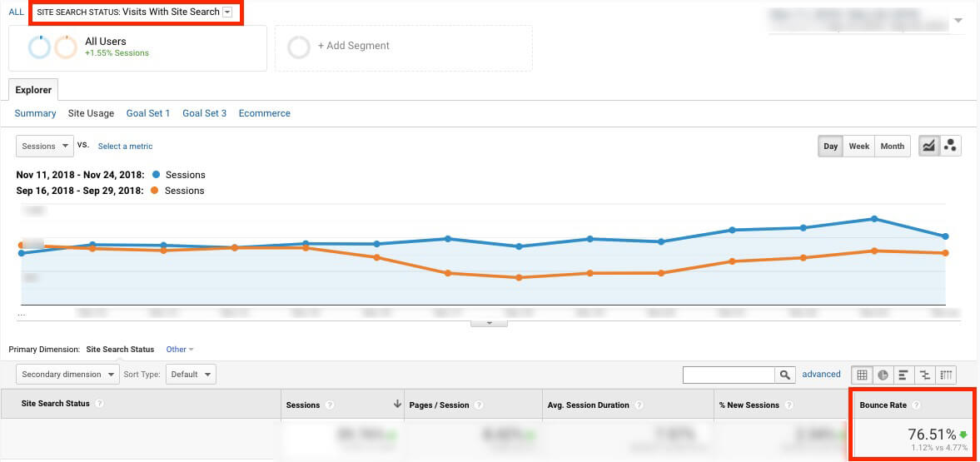Viewport: 980px width, 462px height.
Task: Click help icon next to Bounce Rate
Action: click(x=917, y=405)
